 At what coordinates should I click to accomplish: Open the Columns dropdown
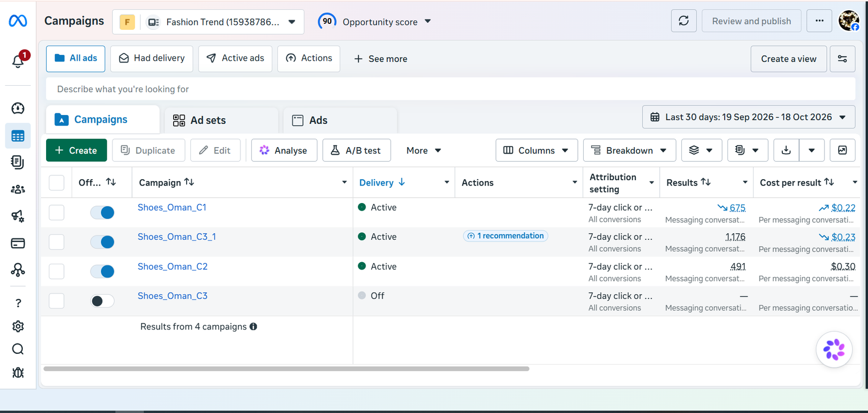click(x=536, y=150)
